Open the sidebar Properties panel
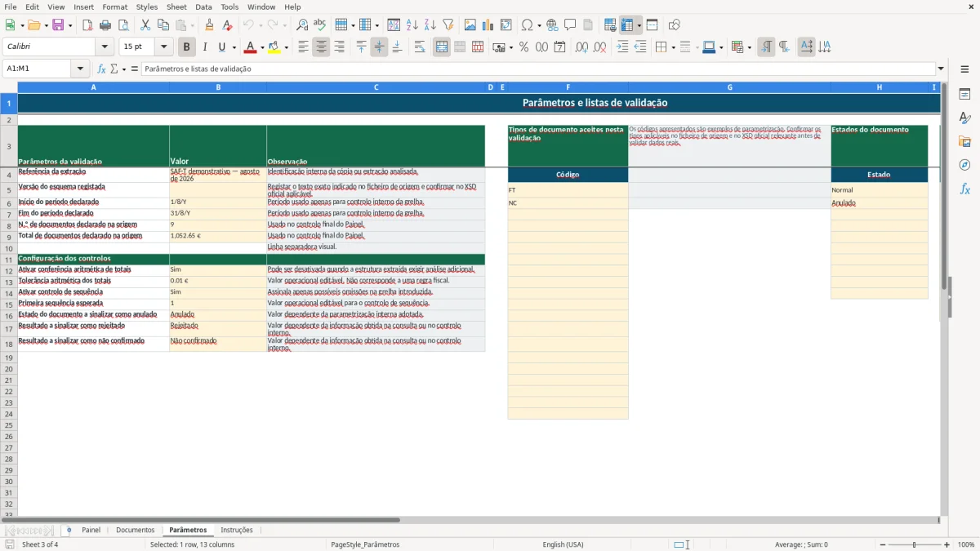 [964, 94]
